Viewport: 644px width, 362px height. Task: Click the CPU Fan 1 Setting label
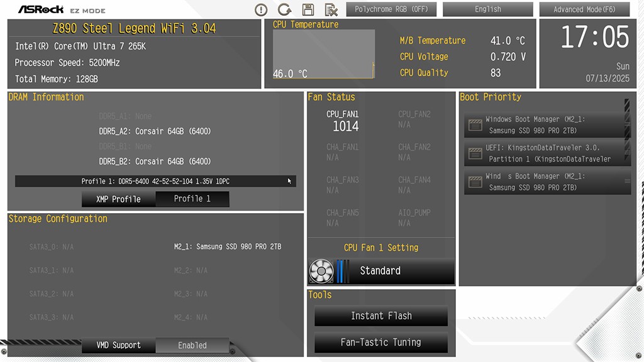click(x=381, y=248)
